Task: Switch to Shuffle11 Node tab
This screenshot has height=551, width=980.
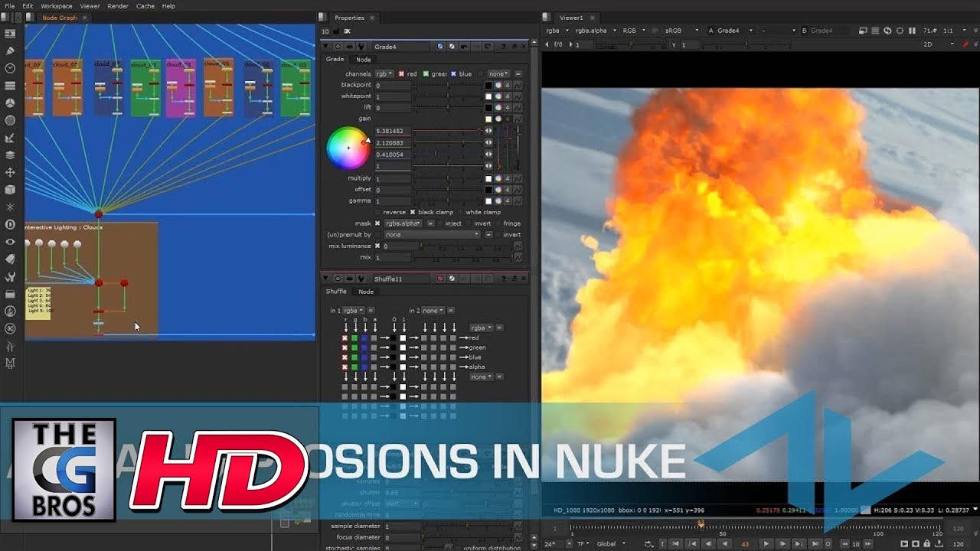Action: coord(366,292)
